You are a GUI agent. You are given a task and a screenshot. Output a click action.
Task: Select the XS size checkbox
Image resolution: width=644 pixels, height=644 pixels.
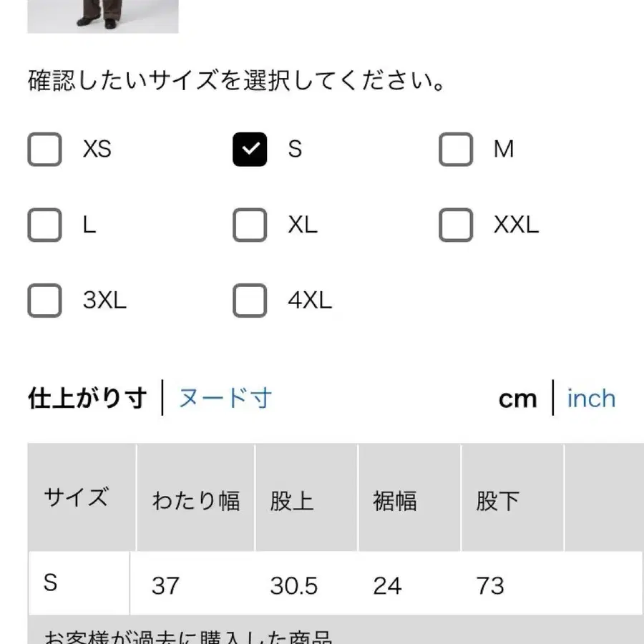[x=44, y=150]
